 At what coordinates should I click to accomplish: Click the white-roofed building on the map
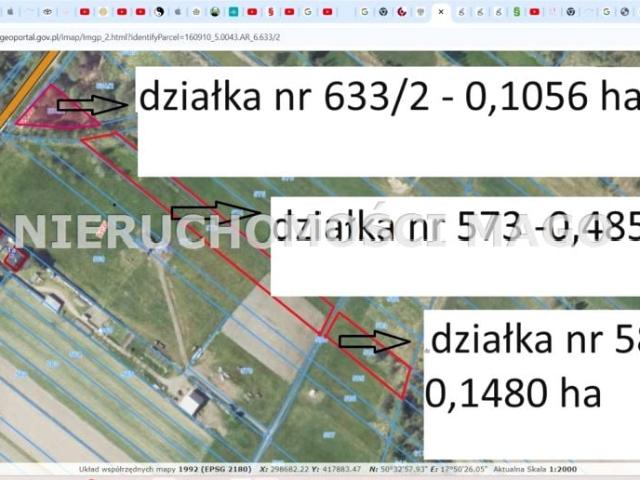193,402
